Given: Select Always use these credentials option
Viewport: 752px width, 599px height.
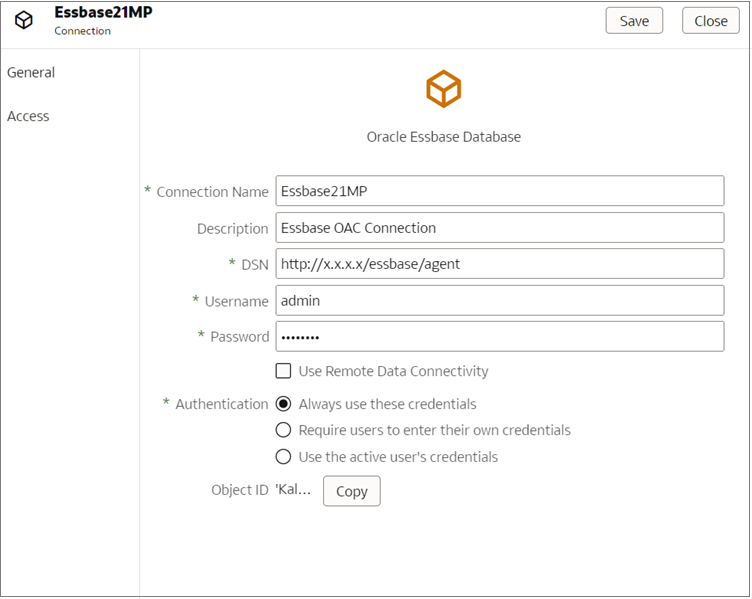Looking at the screenshot, I should tap(284, 404).
